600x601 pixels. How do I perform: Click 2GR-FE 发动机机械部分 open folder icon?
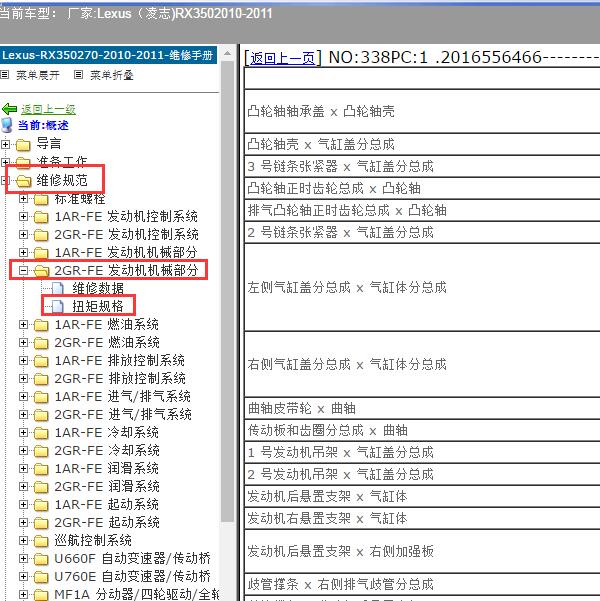(41, 271)
